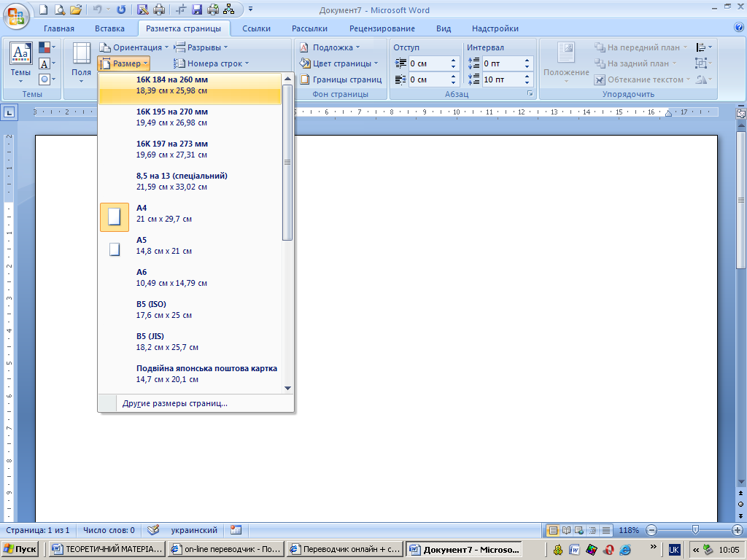Collapse the Size (Размер) dropdown
Viewport: 747px width, 560px height.
[124, 63]
